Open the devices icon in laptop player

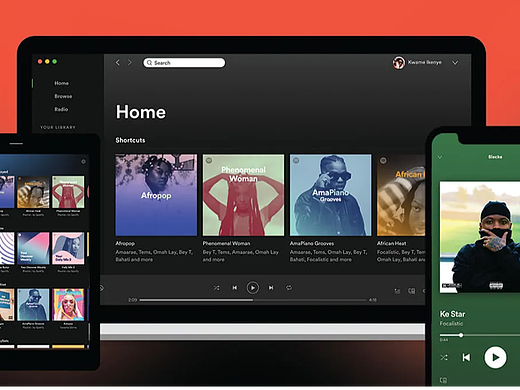click(x=412, y=291)
